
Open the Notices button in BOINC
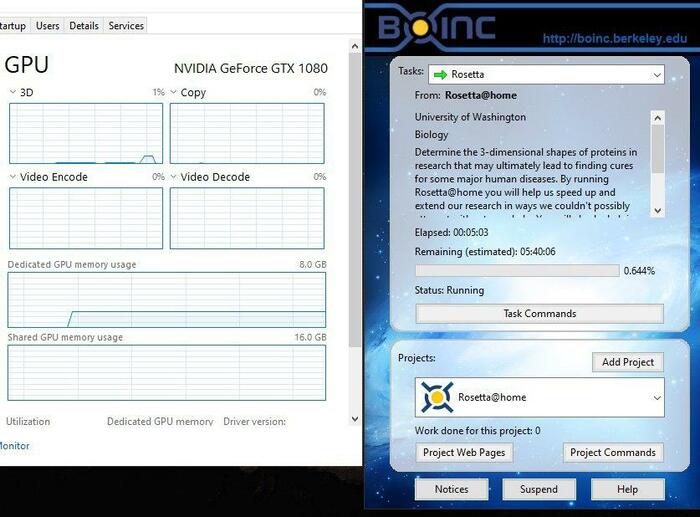point(451,489)
